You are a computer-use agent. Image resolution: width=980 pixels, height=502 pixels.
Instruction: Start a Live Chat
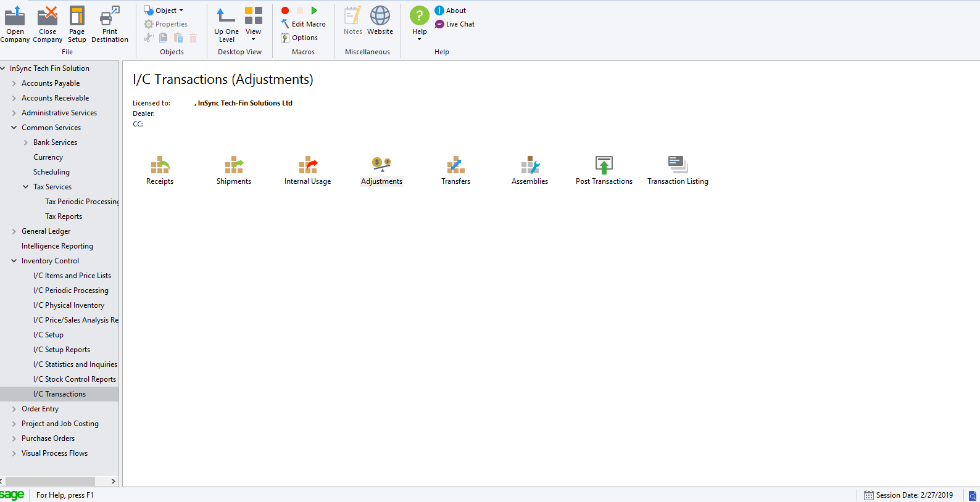pos(455,24)
